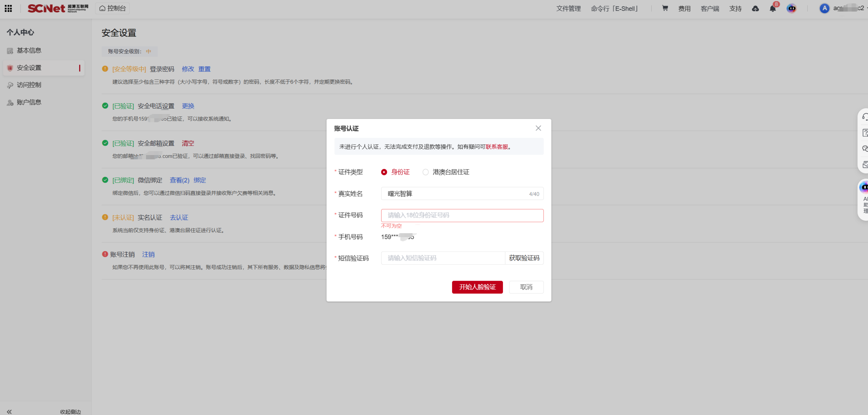Click the shopping cart icon
This screenshot has width=868, height=415.
(x=664, y=9)
